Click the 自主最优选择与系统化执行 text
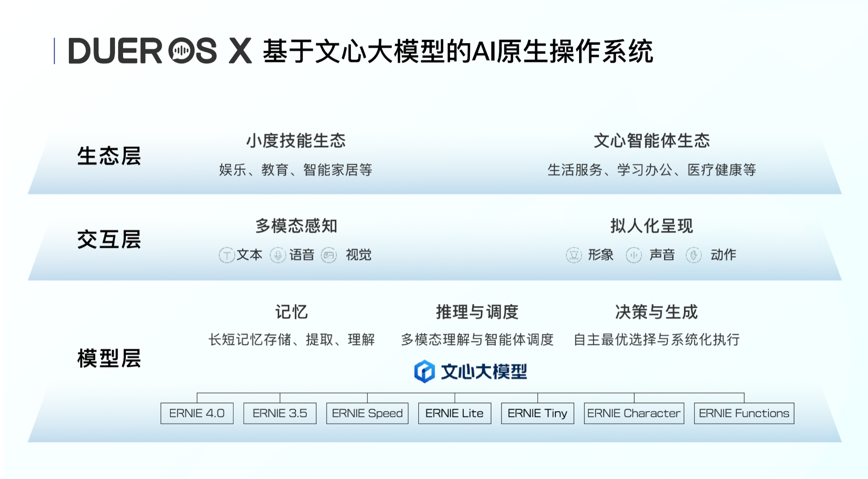Viewport: 868px width, 479px height. pyautogui.click(x=657, y=340)
